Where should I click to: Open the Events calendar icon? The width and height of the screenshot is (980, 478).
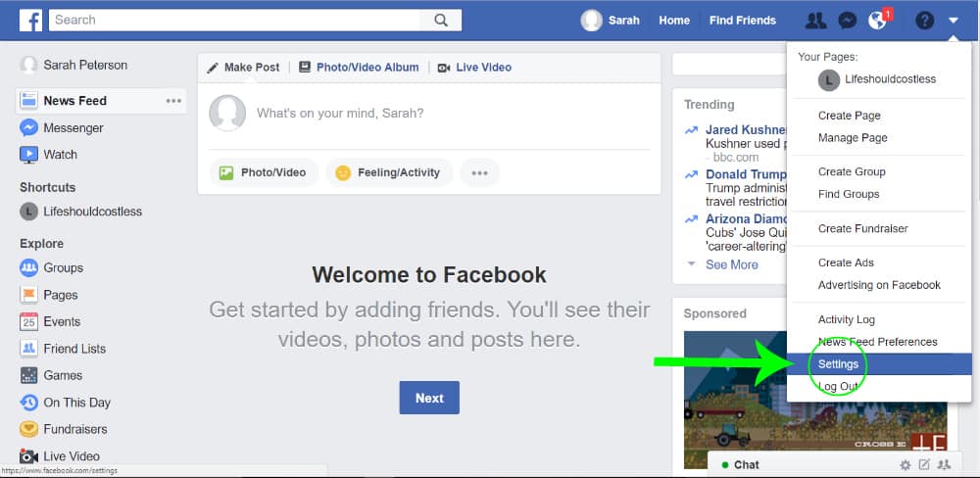click(28, 321)
